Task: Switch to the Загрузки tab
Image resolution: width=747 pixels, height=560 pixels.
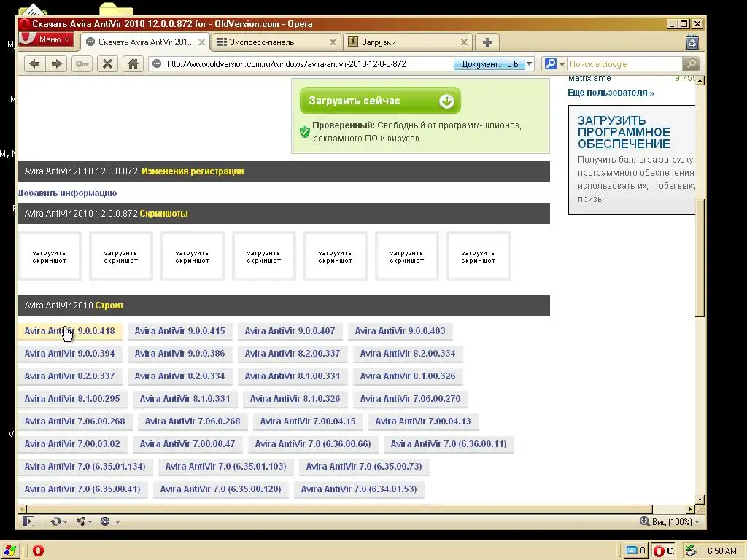Action: click(x=407, y=42)
